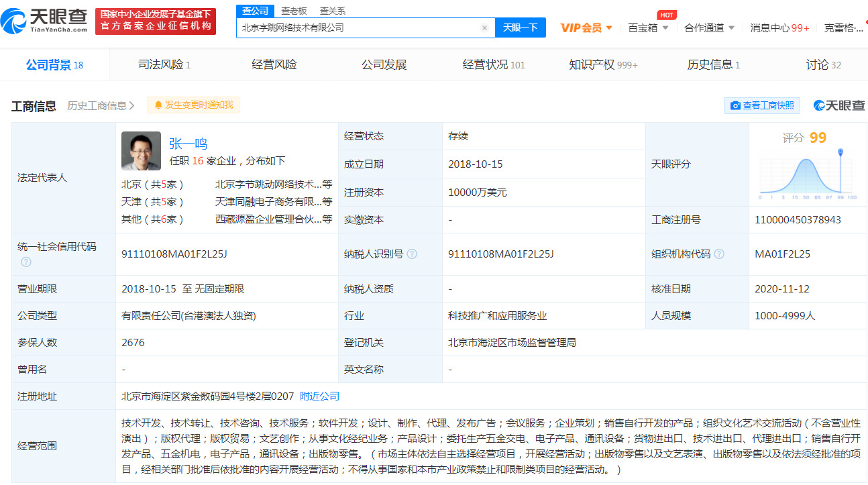868x485 pixels.
Task: Clear the search box with X icon
Action: point(484,28)
